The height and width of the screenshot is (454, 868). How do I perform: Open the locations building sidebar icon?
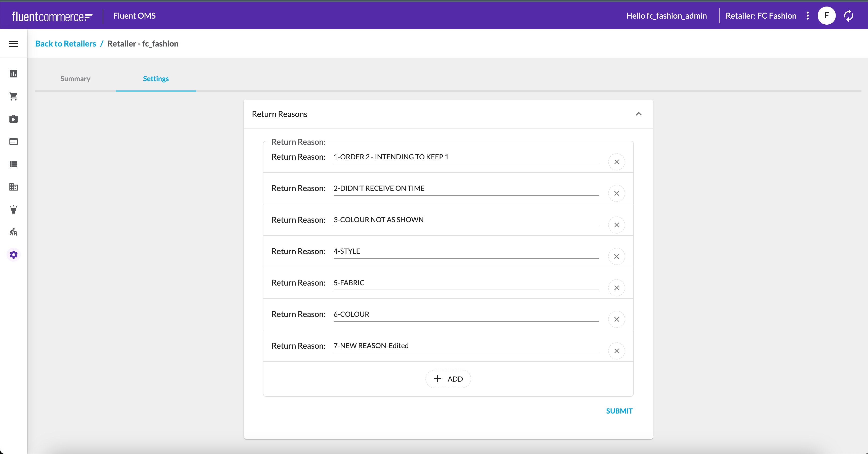pyautogui.click(x=14, y=187)
